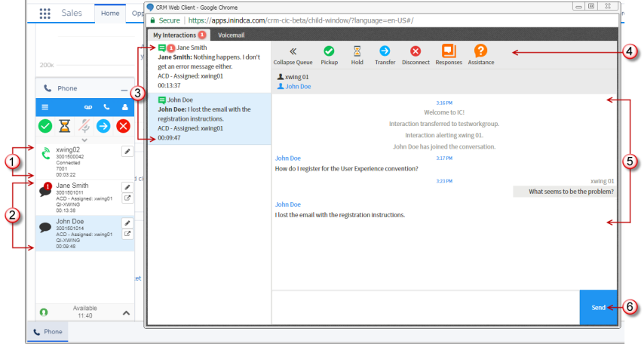This screenshot has height=344, width=644.
Task: Click the chat message input box
Action: pos(425,308)
